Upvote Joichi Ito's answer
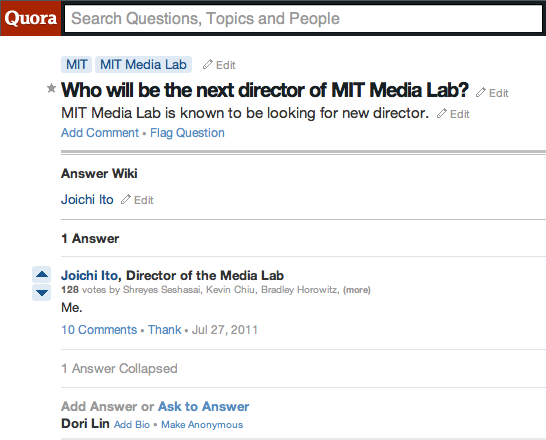 [x=41, y=274]
